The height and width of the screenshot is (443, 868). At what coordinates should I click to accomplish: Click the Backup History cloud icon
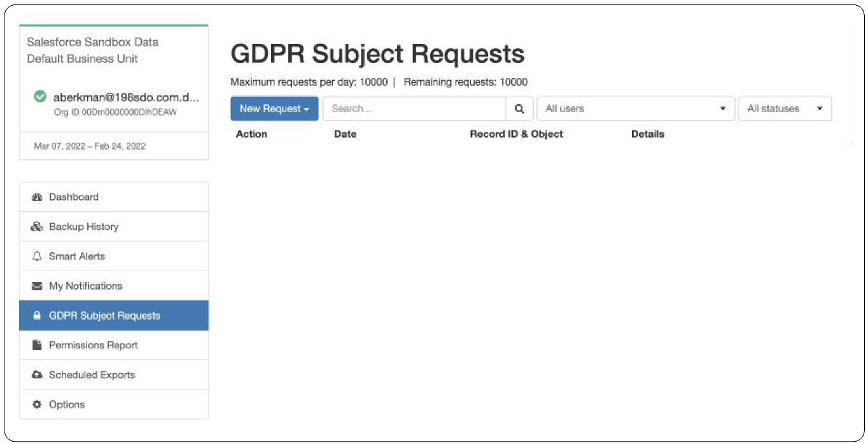click(36, 226)
